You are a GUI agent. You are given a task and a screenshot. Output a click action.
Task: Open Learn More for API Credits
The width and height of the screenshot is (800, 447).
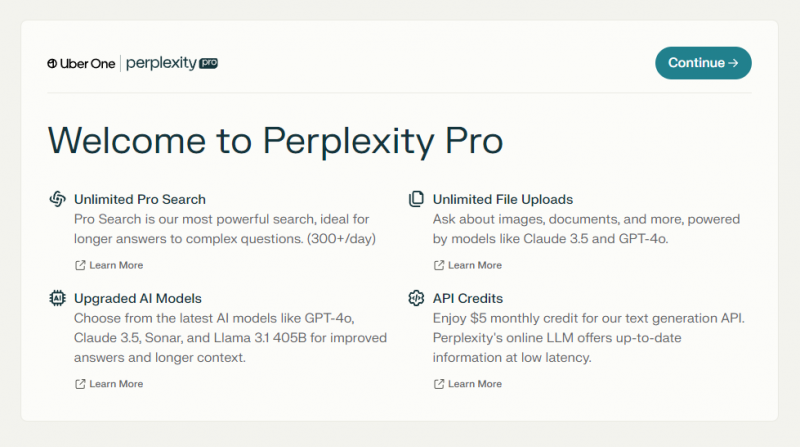pyautogui.click(x=475, y=384)
